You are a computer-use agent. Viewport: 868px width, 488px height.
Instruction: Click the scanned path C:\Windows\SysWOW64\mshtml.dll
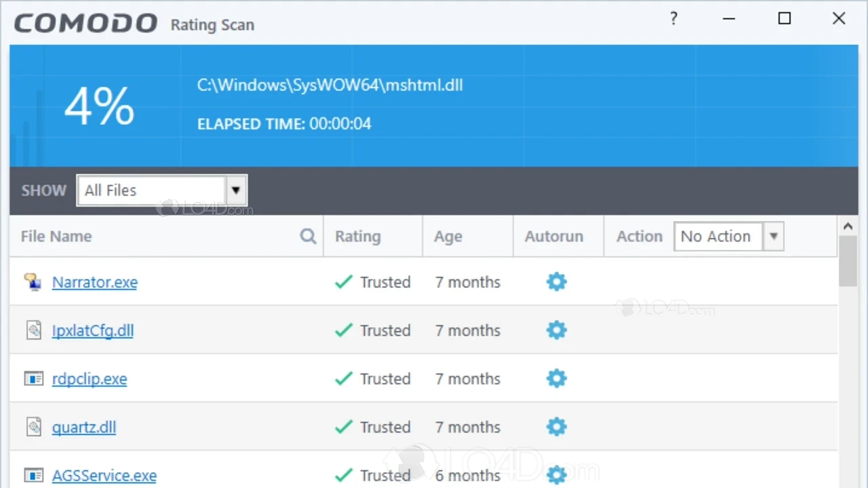330,85
